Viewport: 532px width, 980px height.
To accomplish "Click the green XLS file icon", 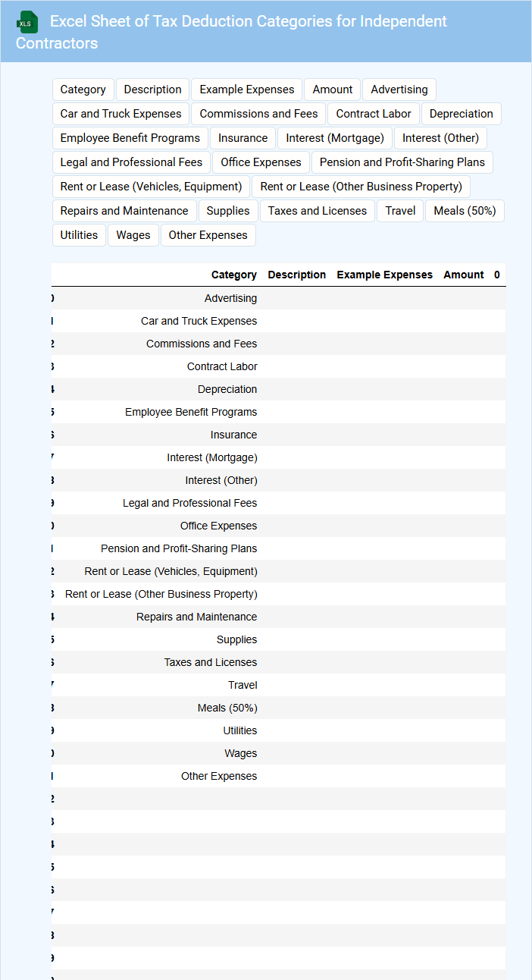I will (27, 22).
